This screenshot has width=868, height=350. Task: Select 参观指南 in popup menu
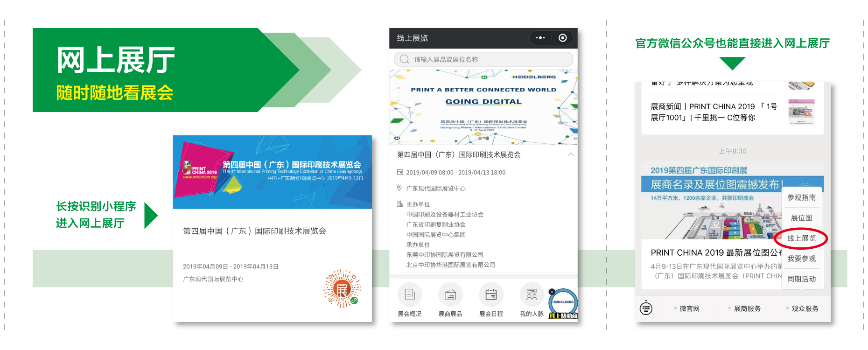click(x=802, y=197)
